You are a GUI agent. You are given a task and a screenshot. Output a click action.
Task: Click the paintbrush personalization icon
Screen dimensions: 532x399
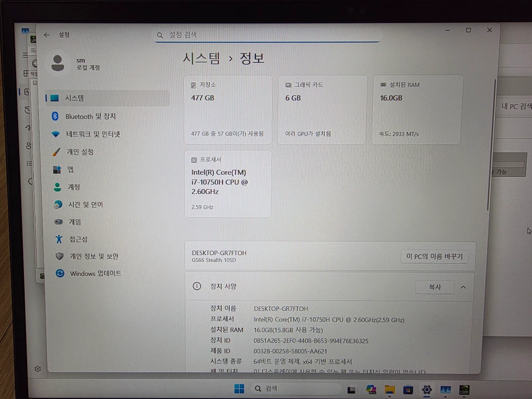(x=56, y=152)
